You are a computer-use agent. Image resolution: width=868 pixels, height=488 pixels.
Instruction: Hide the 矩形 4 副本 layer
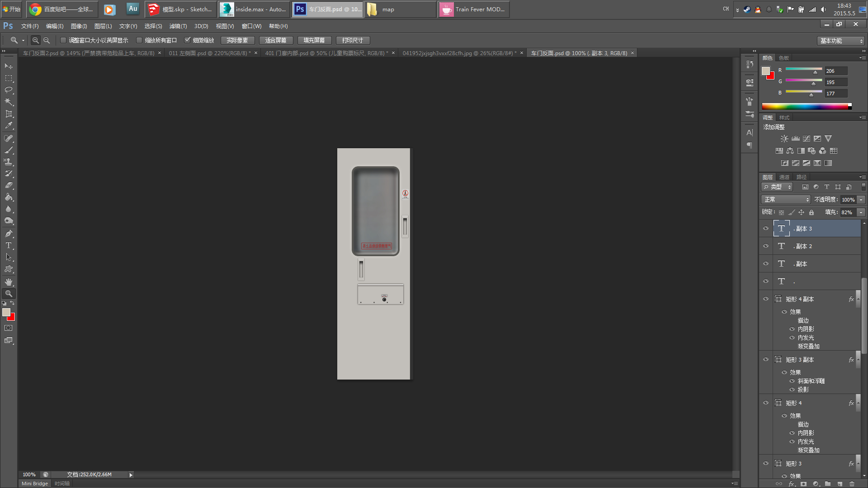coord(766,299)
